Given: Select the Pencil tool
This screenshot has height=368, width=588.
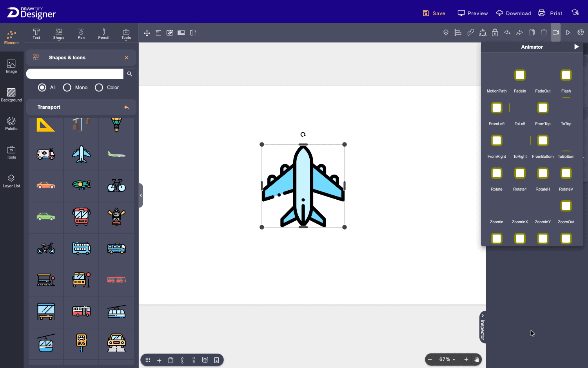Looking at the screenshot, I should tap(103, 34).
